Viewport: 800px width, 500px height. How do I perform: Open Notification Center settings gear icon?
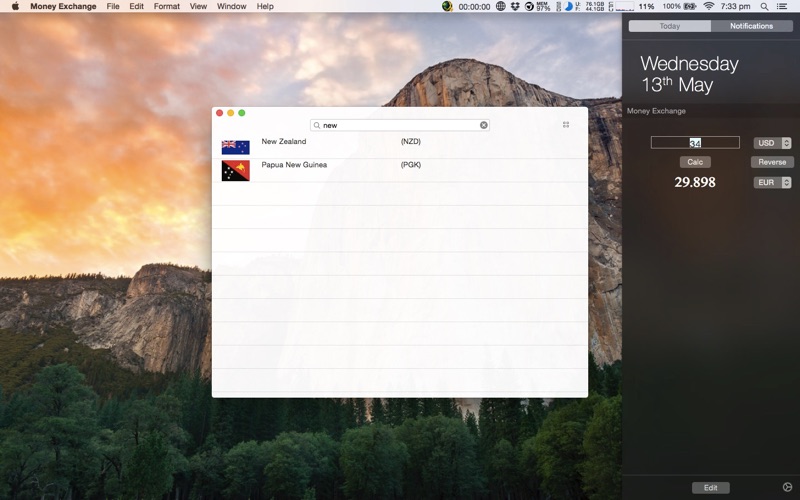point(787,487)
